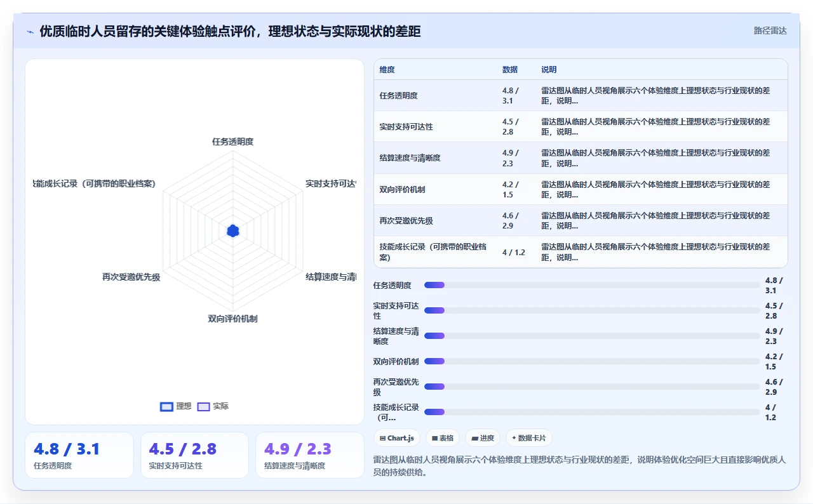
Task: Click the 技能成长记录 radar axis label
Action: click(95, 183)
